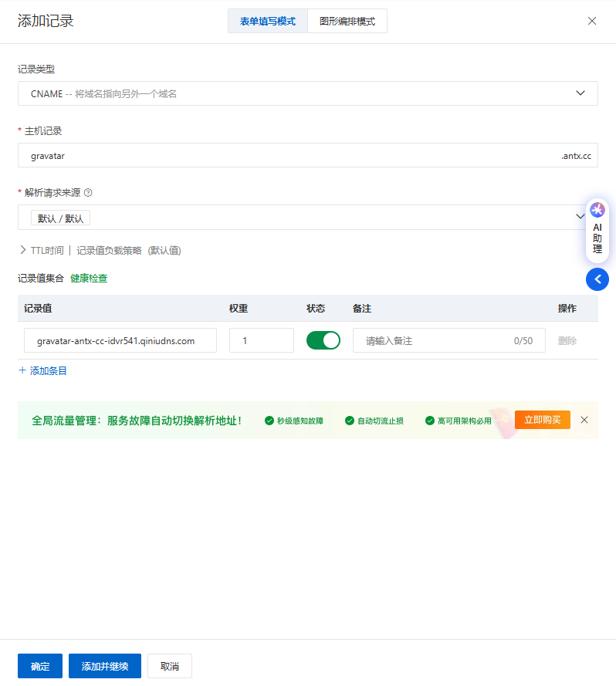
Task: Click the plus icon for 添加条目
Action: pos(22,370)
